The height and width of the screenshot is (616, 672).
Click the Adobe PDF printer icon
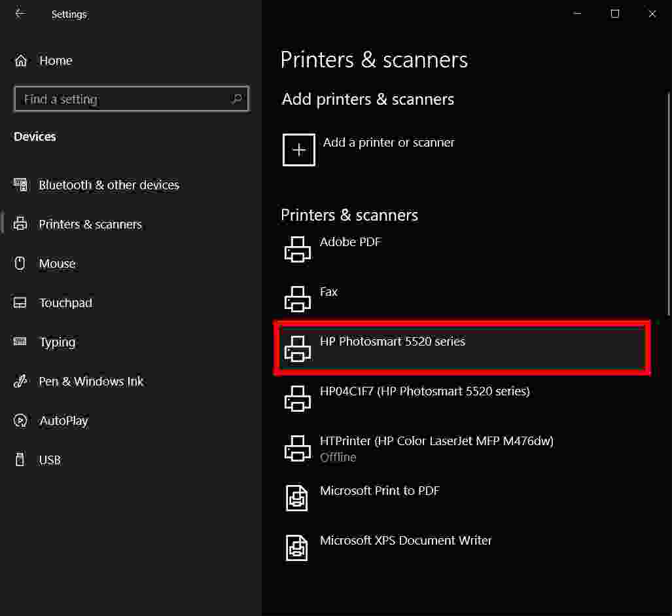click(x=298, y=249)
